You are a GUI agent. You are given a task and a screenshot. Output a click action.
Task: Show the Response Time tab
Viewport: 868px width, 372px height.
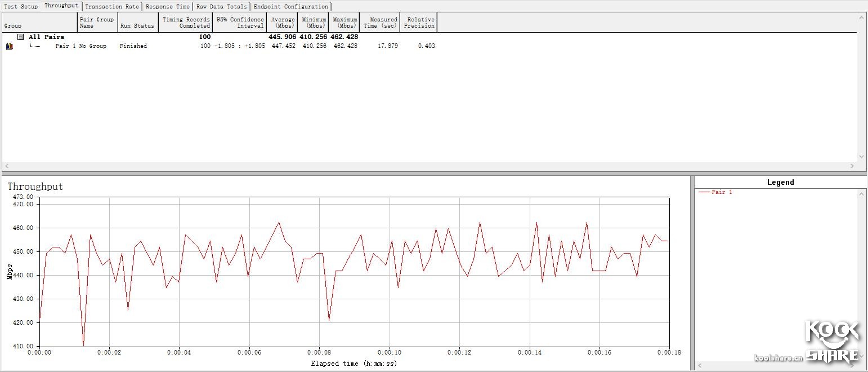click(x=167, y=7)
